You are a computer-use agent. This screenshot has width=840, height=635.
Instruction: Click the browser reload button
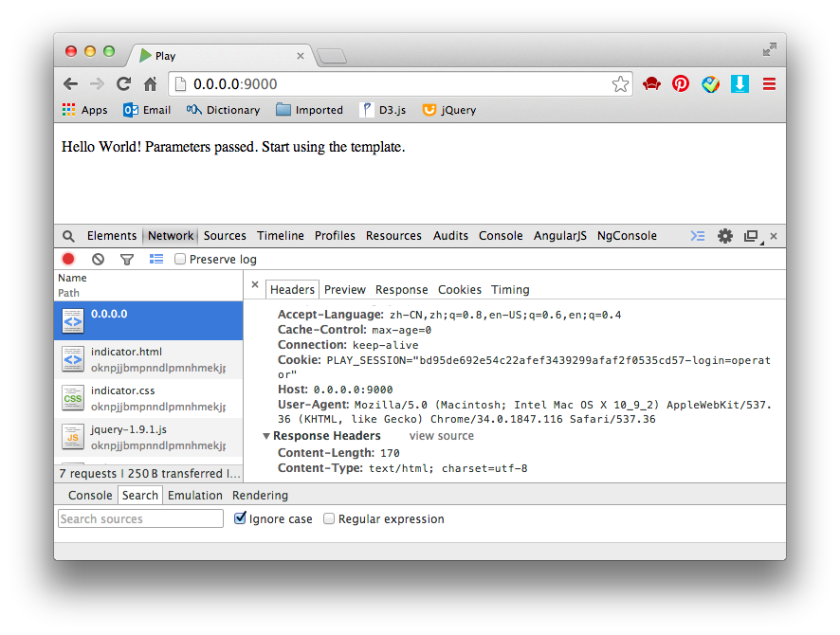pos(123,83)
